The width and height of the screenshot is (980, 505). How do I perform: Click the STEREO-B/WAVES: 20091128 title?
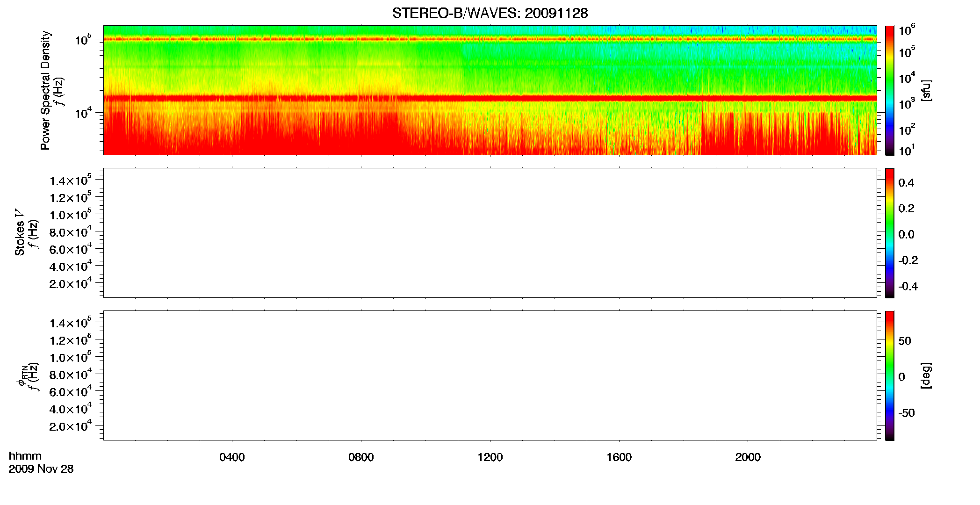490,13
